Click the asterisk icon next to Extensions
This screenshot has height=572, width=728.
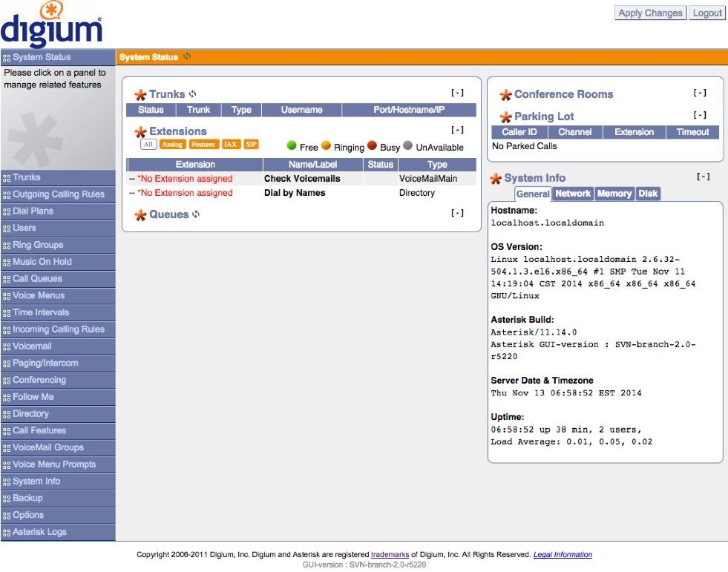coord(140,132)
